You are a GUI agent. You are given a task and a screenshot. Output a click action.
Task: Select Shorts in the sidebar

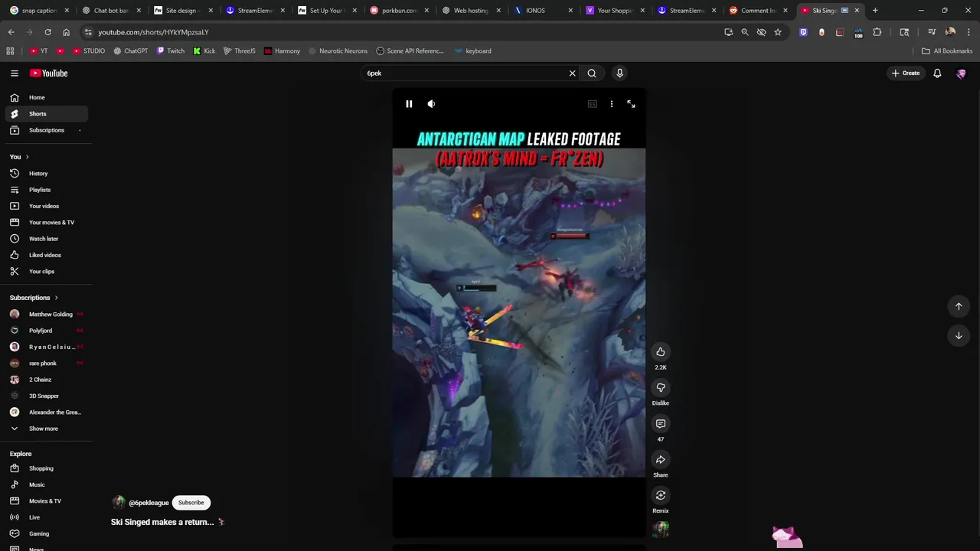click(x=46, y=114)
